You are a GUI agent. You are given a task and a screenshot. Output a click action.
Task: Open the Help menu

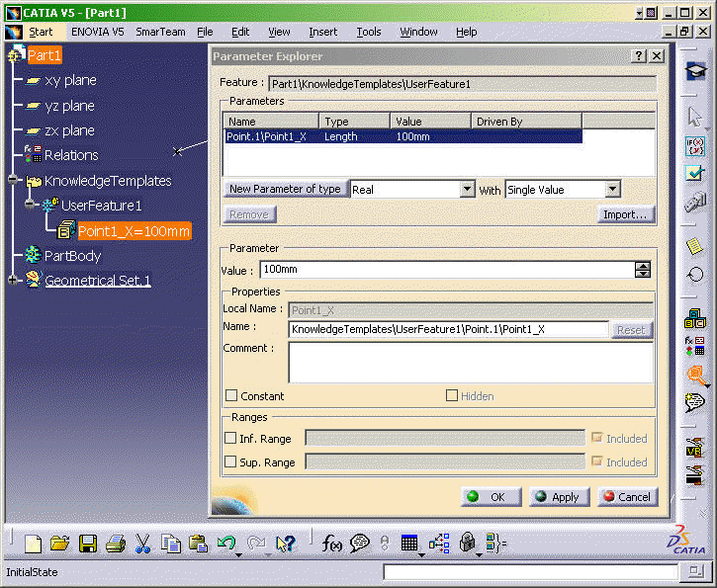pyautogui.click(x=467, y=32)
